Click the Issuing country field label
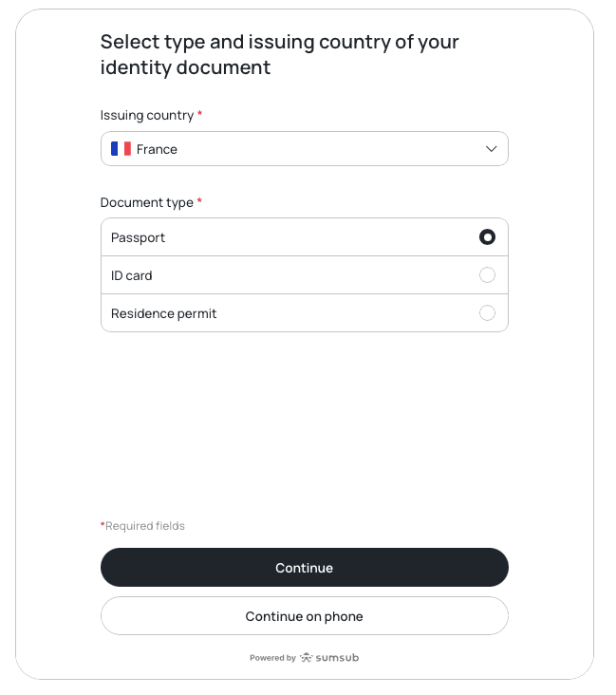The height and width of the screenshot is (695, 616). [147, 115]
